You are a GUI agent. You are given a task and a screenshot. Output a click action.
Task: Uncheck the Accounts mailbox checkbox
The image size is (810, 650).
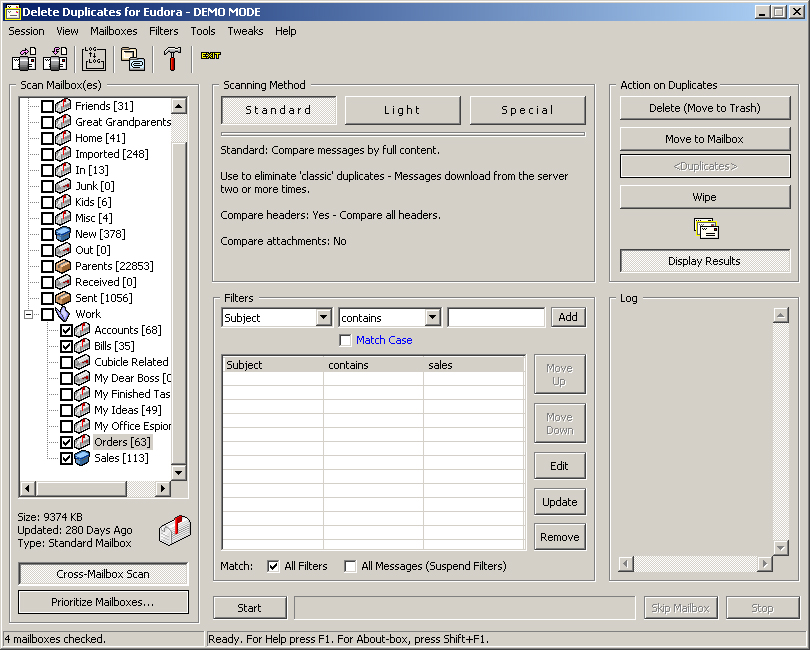(x=67, y=330)
